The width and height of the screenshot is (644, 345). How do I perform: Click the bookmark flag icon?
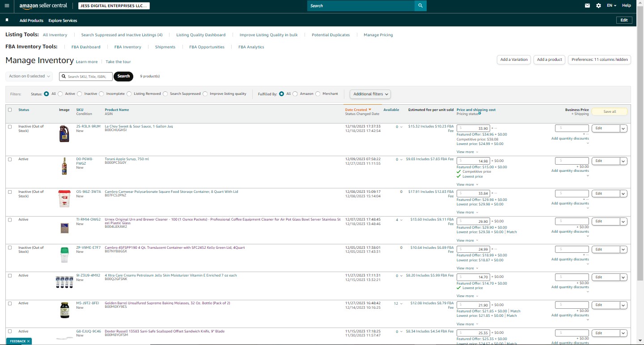click(x=7, y=20)
